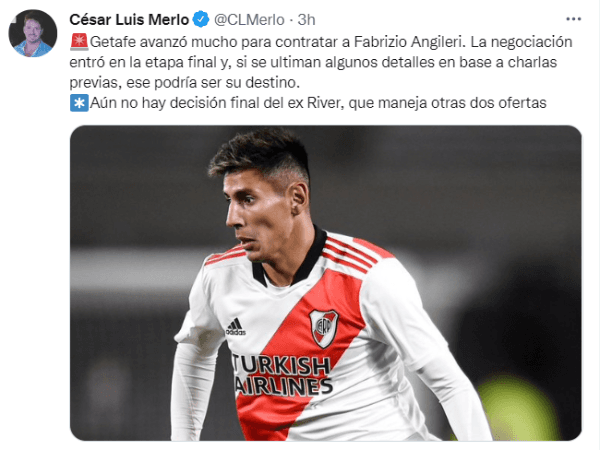
Task: Click the Adidas logo on the jersey
Action: coord(235,327)
